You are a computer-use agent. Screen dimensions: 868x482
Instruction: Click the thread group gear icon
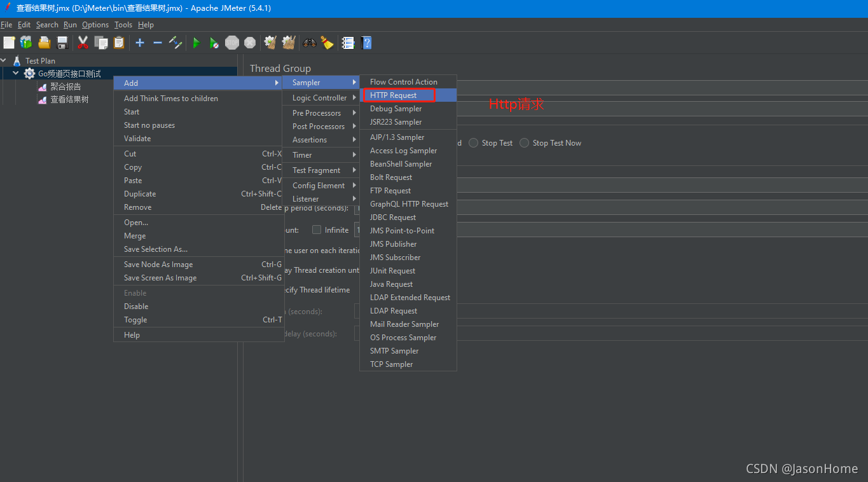tap(29, 74)
